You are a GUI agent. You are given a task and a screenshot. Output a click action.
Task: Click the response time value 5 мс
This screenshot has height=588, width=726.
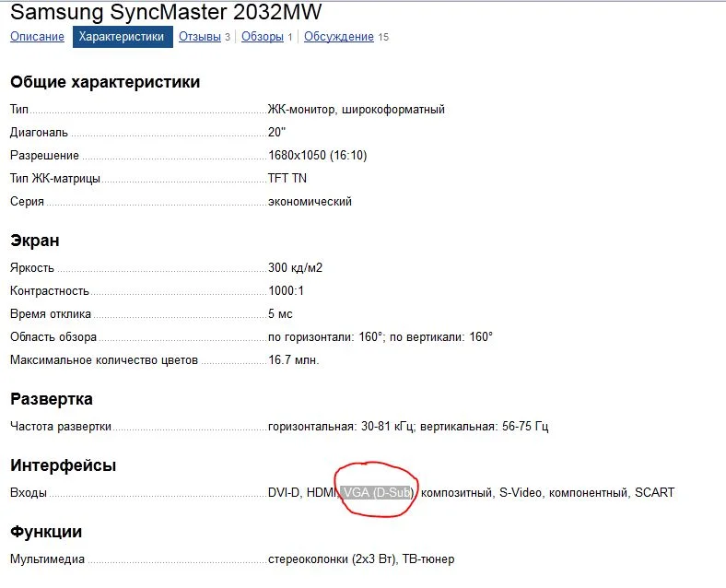point(280,314)
